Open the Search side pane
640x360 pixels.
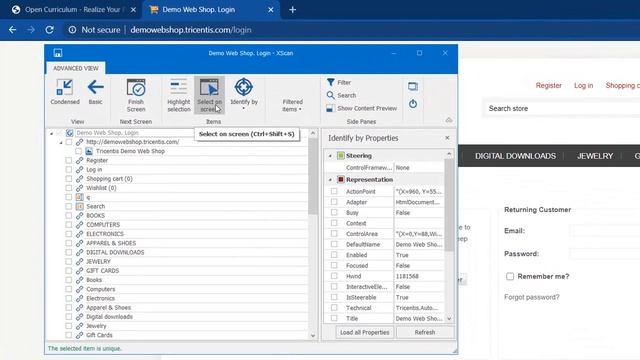(341, 95)
